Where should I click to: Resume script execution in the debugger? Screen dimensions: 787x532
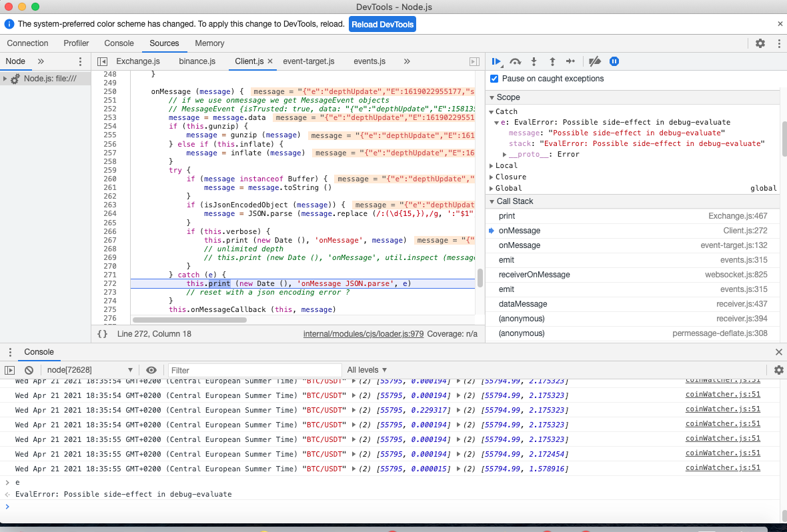[x=496, y=61]
